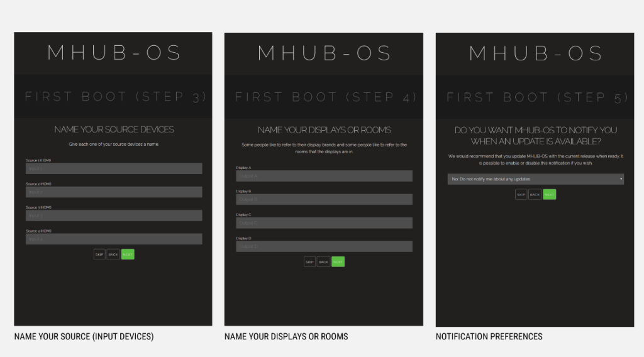The width and height of the screenshot is (644, 357).
Task: Open the update notification dropdown
Action: point(536,179)
